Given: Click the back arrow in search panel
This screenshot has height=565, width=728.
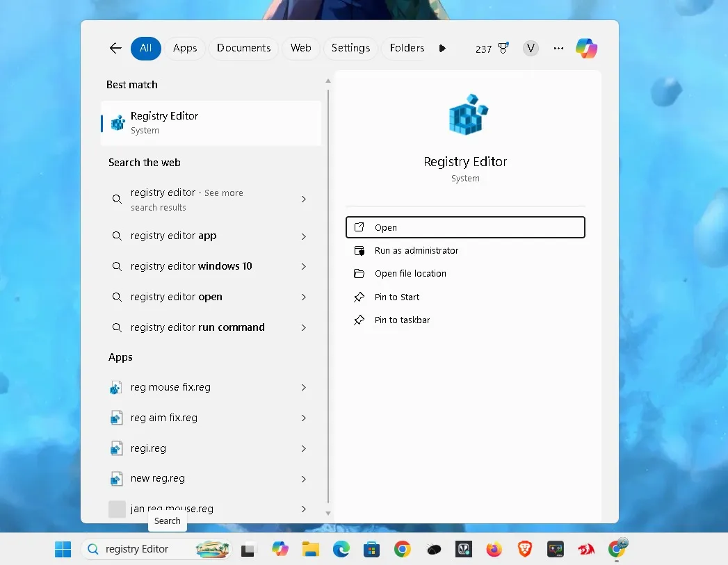Looking at the screenshot, I should click(115, 48).
